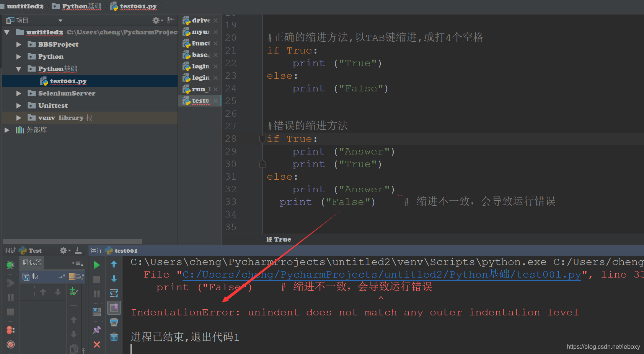Expand the BBSProject folder
Screen dimensions: 644x354
tap(18, 44)
